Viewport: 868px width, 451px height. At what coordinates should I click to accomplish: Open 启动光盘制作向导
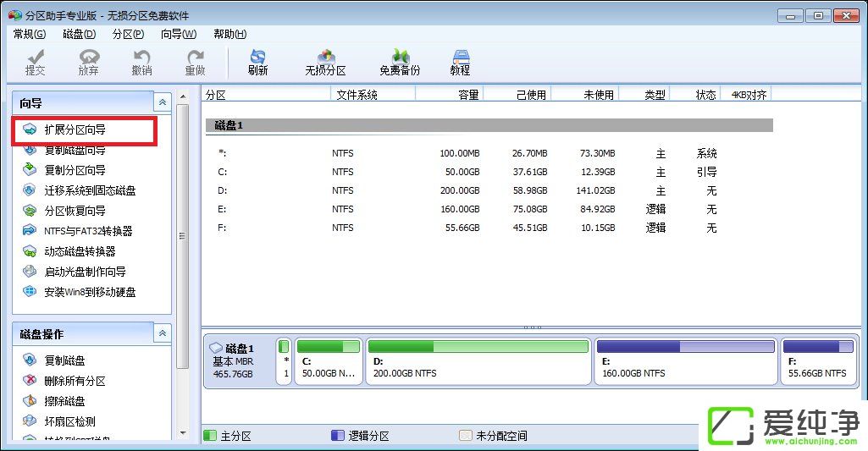point(75,272)
